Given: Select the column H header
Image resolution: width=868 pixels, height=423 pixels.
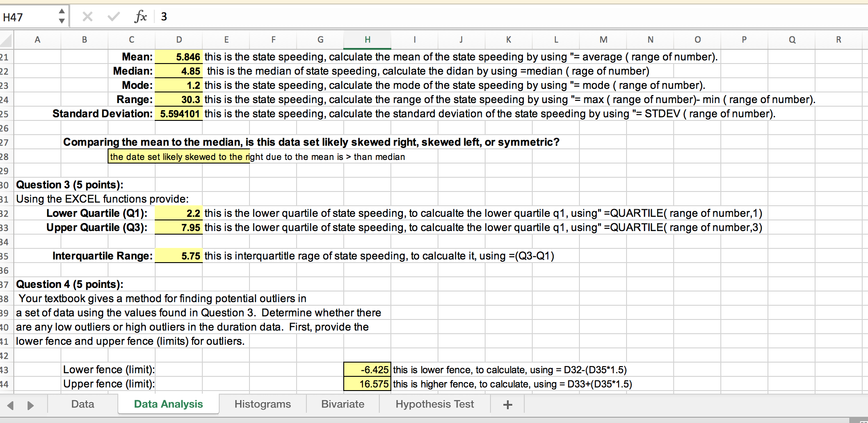Looking at the screenshot, I should tap(367, 40).
